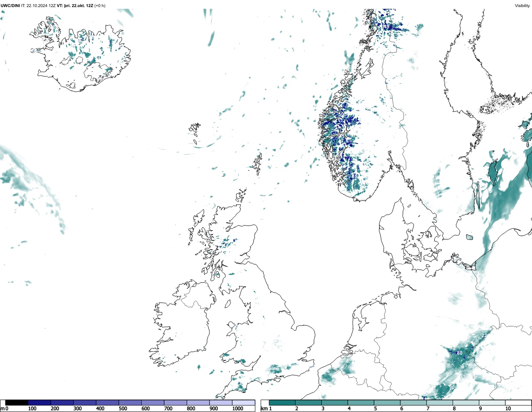Select the palest swatch between km 9 and 10
The image size is (532, 412).
click(x=492, y=402)
